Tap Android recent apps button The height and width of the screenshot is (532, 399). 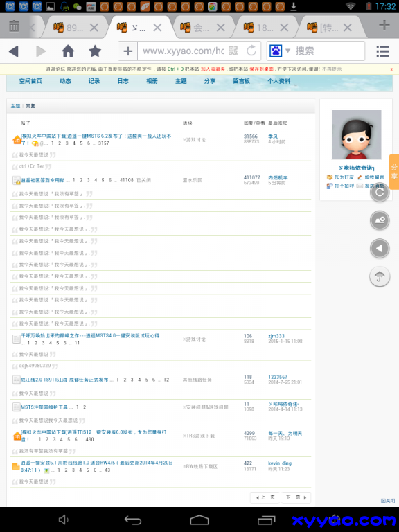[x=266, y=520]
